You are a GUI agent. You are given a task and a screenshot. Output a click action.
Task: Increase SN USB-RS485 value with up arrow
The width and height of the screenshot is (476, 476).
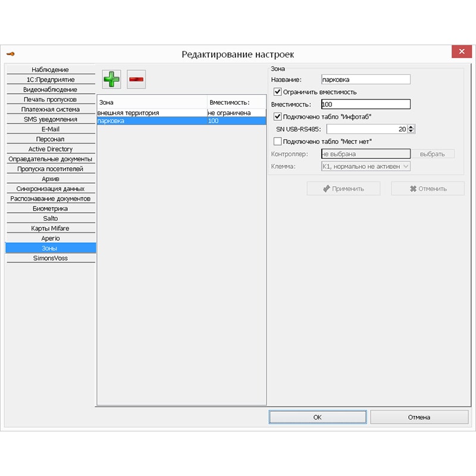[x=411, y=126]
